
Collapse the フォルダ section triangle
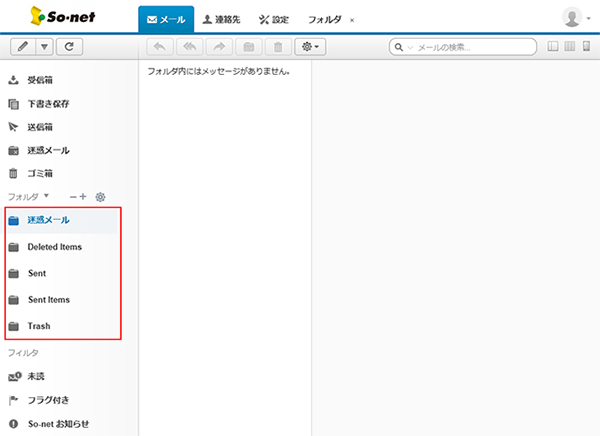click(x=46, y=196)
